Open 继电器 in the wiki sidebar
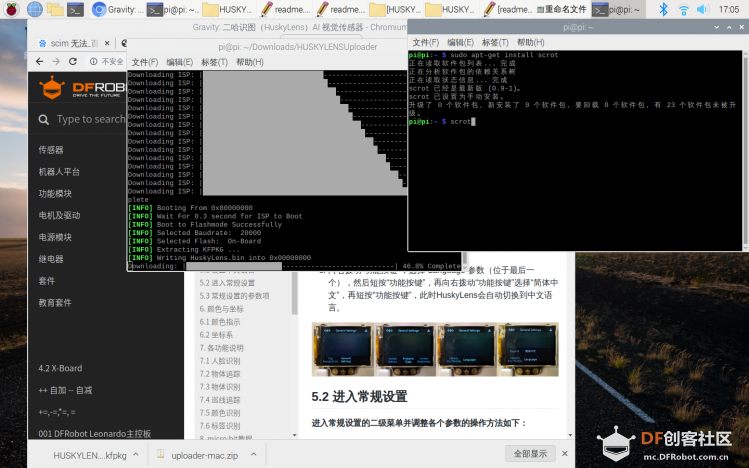Viewport: 749px width, 468px height. pyautogui.click(x=51, y=259)
